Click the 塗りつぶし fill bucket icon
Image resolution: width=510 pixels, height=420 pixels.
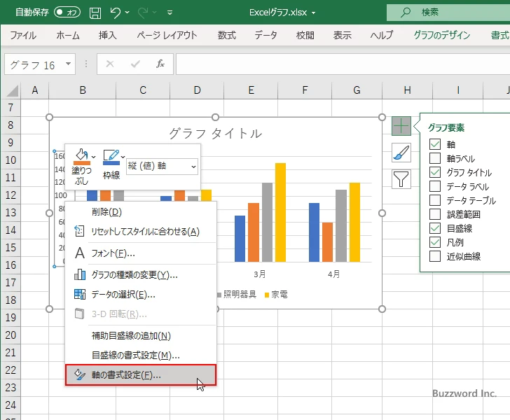click(82, 157)
